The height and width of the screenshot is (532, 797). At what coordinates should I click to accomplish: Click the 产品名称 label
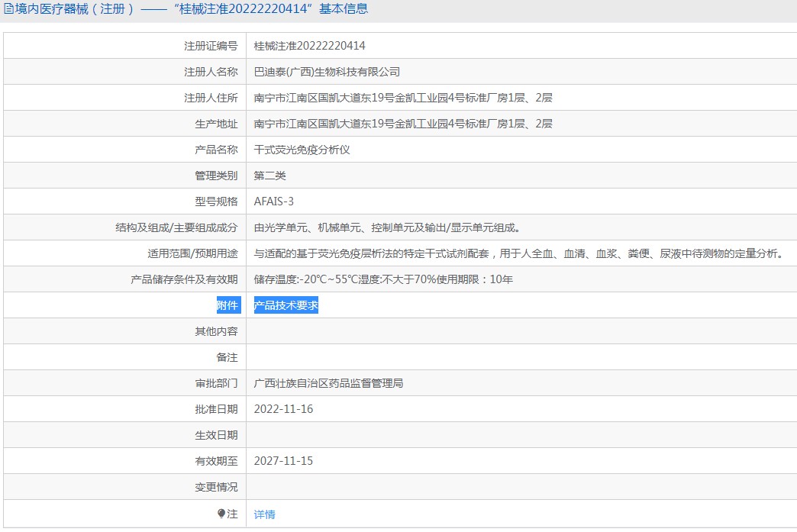point(217,150)
